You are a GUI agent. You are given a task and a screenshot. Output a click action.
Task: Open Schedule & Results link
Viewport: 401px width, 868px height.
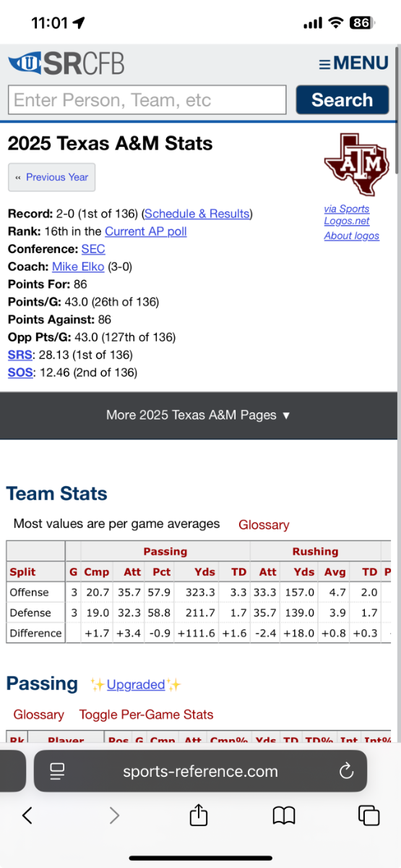(197, 214)
